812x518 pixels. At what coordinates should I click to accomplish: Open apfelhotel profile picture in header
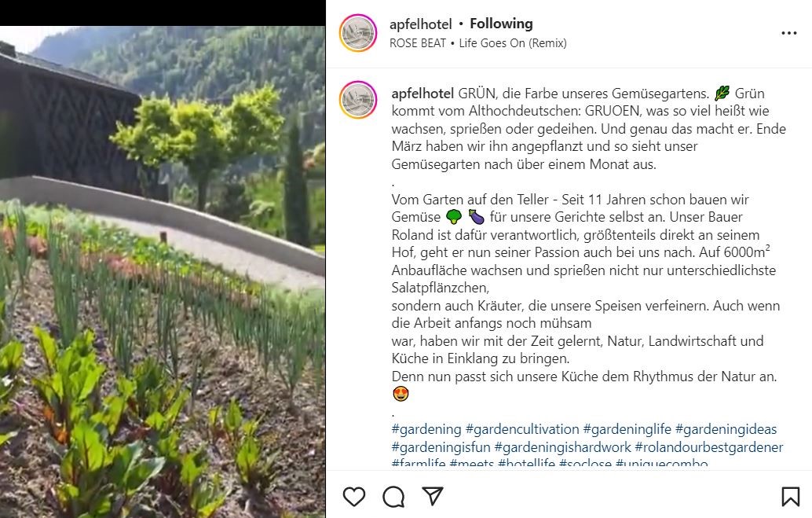click(358, 33)
